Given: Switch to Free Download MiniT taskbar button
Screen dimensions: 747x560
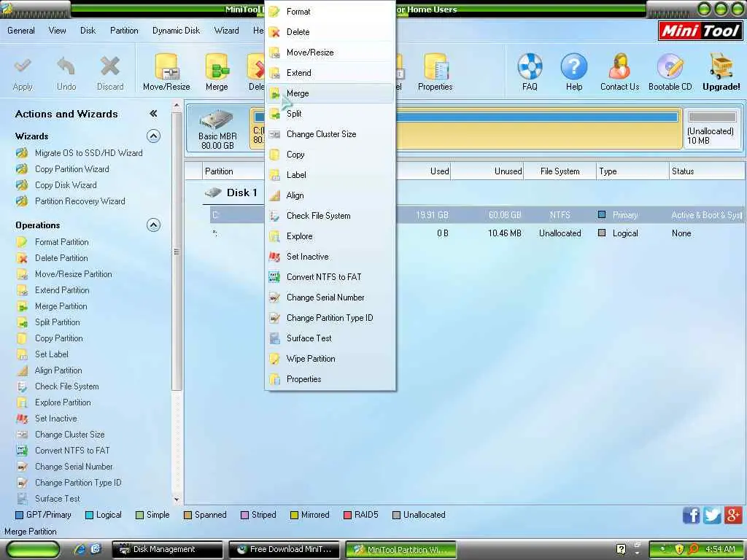Looking at the screenshot, I should point(285,549).
